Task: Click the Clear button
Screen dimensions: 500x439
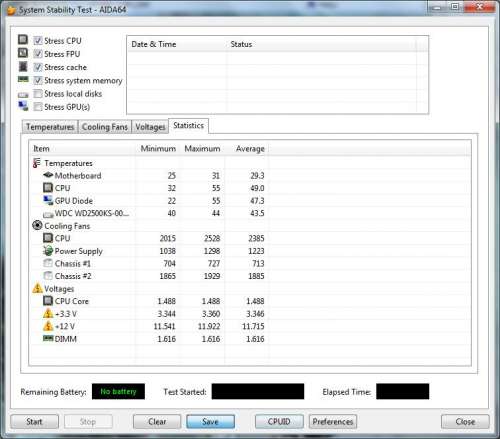Action: pyautogui.click(x=157, y=422)
